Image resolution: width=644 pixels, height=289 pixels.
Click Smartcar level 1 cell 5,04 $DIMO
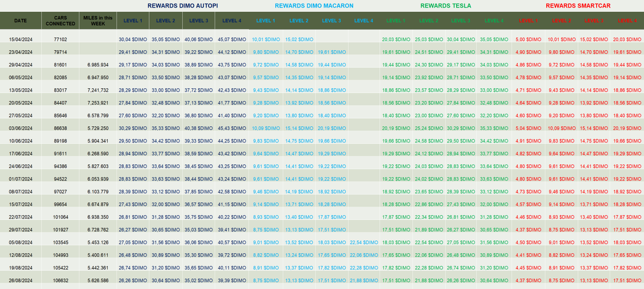[528, 129]
